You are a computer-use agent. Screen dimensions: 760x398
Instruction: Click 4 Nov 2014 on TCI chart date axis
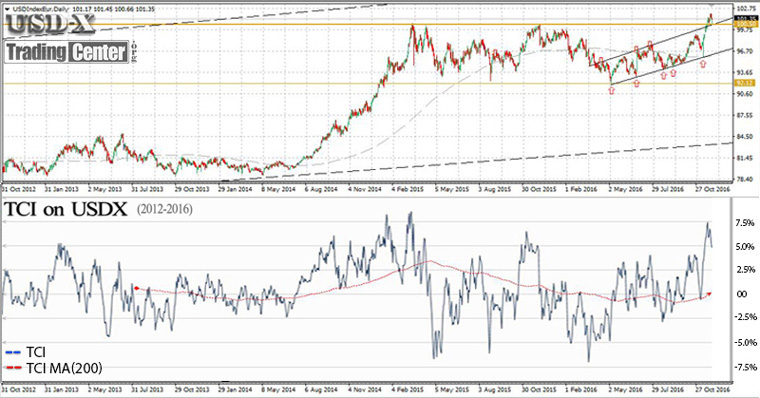[364, 389]
